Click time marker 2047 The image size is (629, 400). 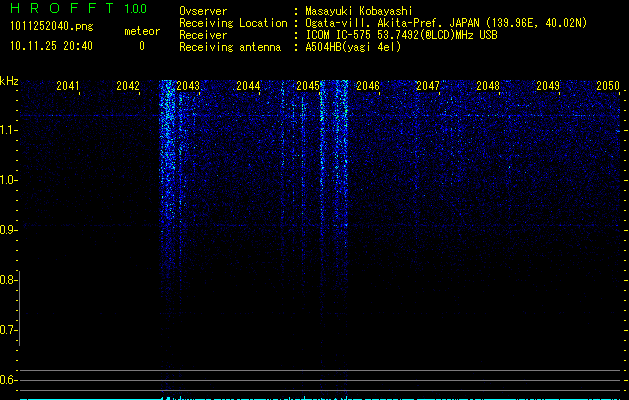click(428, 86)
